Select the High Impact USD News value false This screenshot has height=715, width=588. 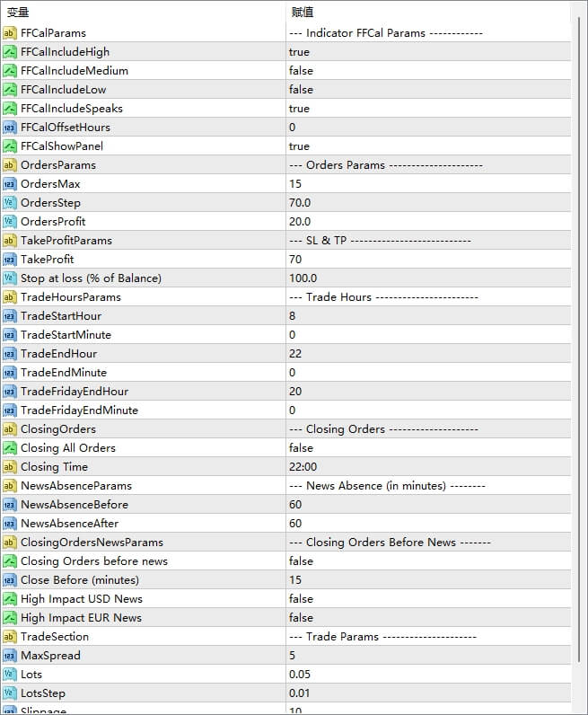pyautogui.click(x=301, y=599)
